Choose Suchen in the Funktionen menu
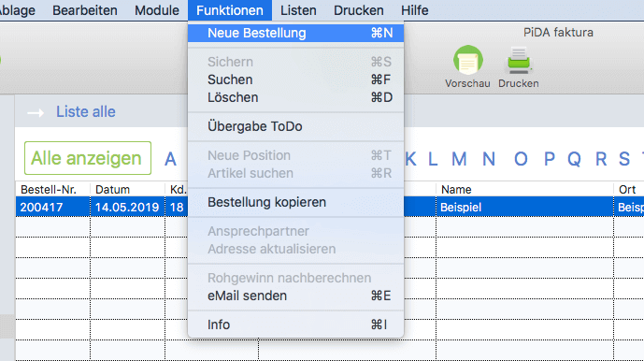Image resolution: width=644 pixels, height=361 pixels. point(295,79)
